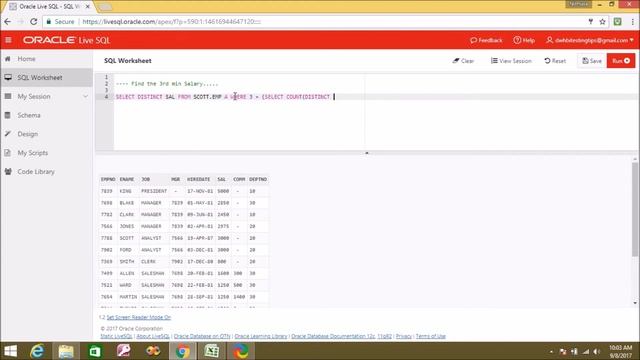640x360 pixels.
Task: Clear the SQL worksheet
Action: click(463, 61)
